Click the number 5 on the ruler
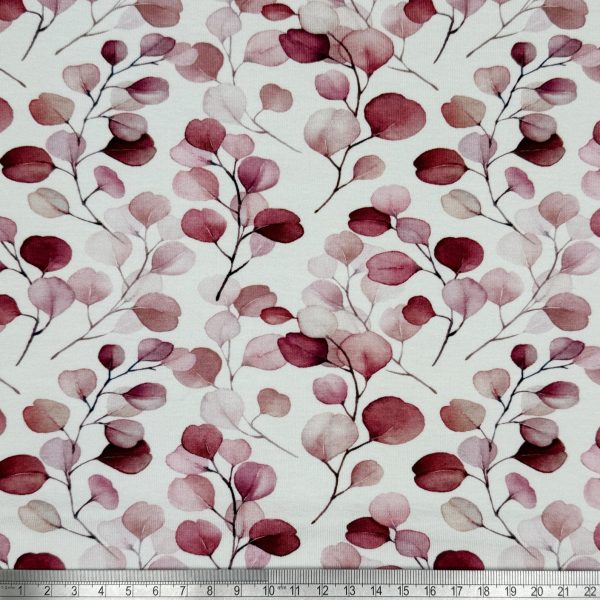The width and height of the screenshot is (600, 600). pyautogui.click(x=126, y=590)
